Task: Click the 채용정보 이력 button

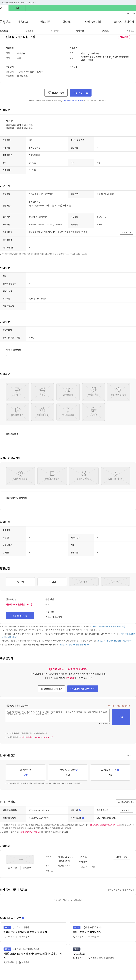Action: pos(122,857)
